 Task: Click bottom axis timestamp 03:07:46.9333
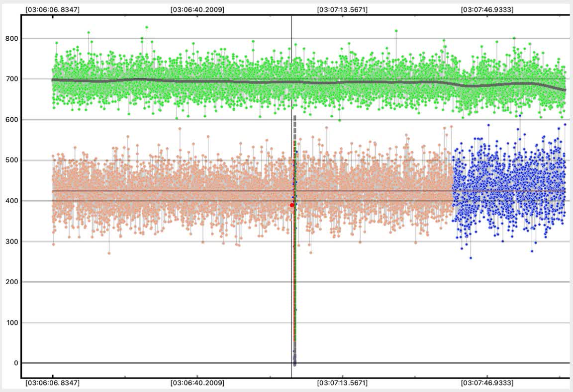[487, 383]
